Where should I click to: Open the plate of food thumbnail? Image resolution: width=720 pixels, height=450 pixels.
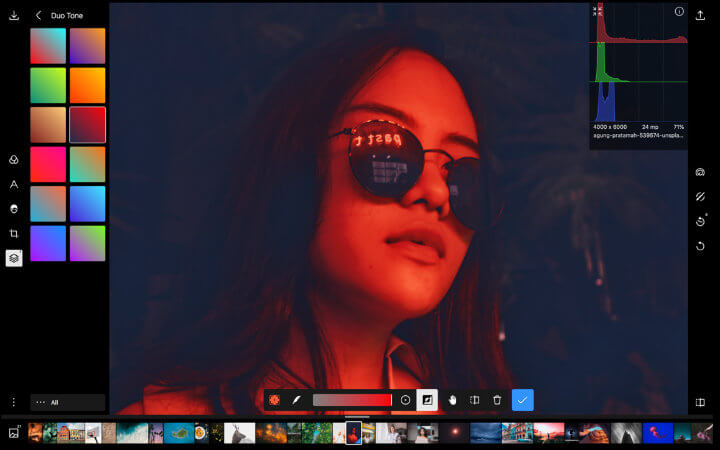[x=201, y=433]
